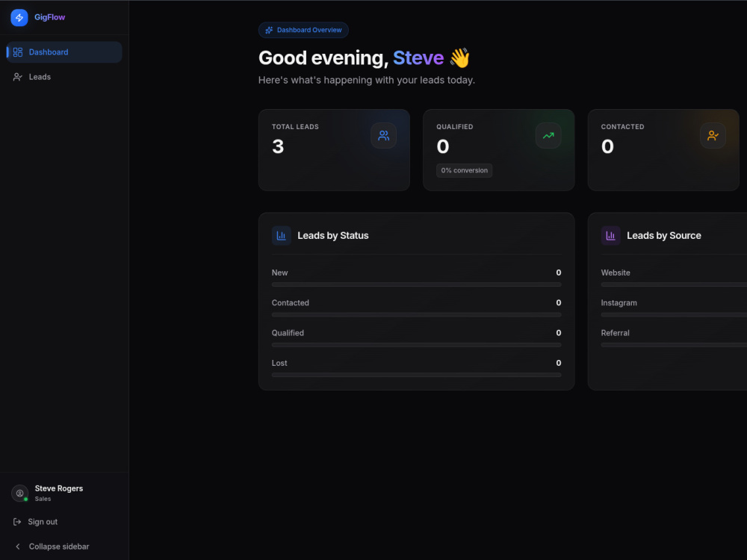Click the waving hand emoji
Viewport: 747px width, 560px height.
pos(459,58)
